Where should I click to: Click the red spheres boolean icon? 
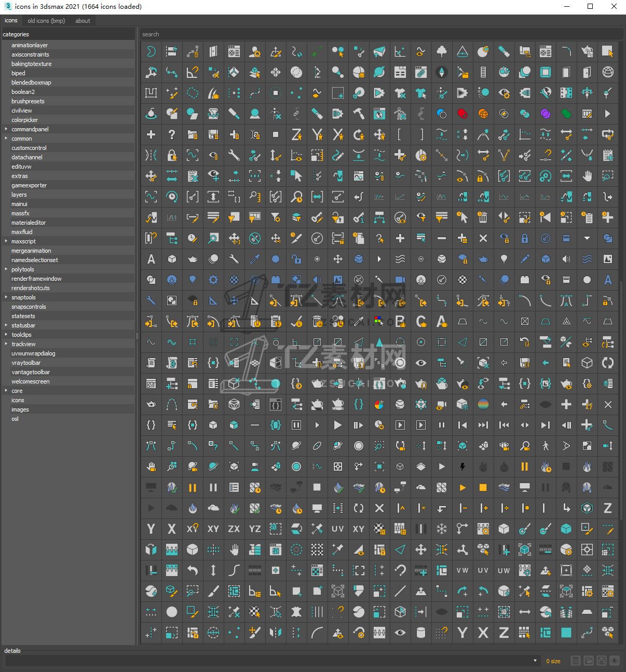click(462, 114)
